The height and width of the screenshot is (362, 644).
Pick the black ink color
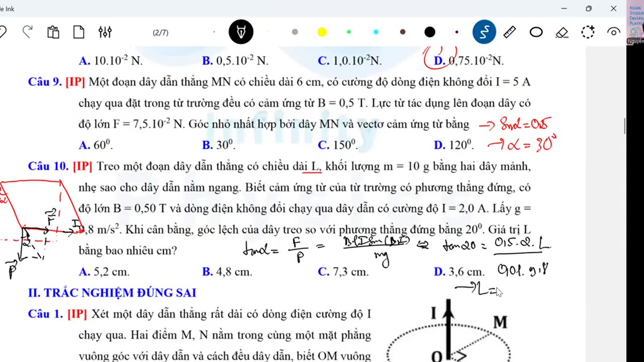pyautogui.click(x=430, y=32)
